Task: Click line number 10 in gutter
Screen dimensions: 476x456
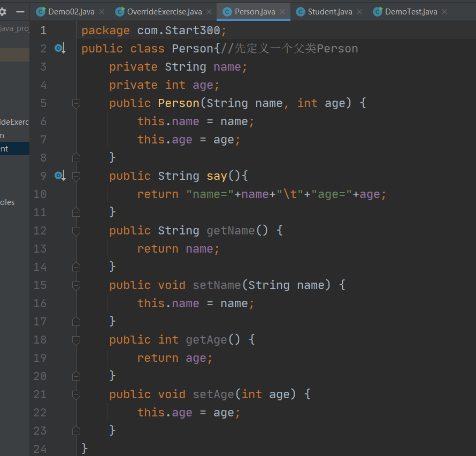Action: [40, 194]
